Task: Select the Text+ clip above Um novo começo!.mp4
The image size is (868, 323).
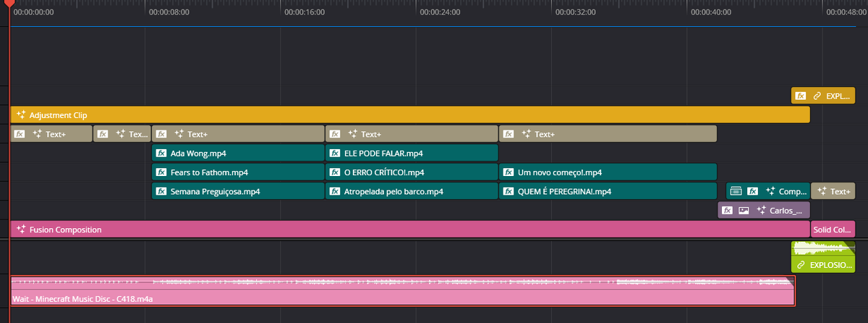Action: [x=608, y=134]
